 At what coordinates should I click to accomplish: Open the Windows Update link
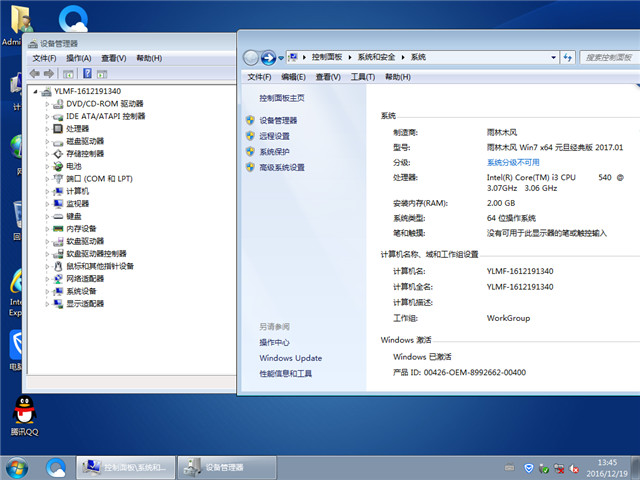tap(291, 358)
